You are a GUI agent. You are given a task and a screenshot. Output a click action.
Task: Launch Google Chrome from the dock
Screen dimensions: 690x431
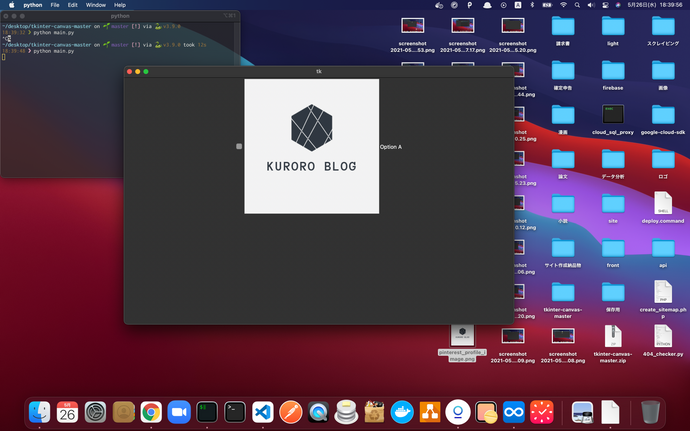tap(151, 413)
